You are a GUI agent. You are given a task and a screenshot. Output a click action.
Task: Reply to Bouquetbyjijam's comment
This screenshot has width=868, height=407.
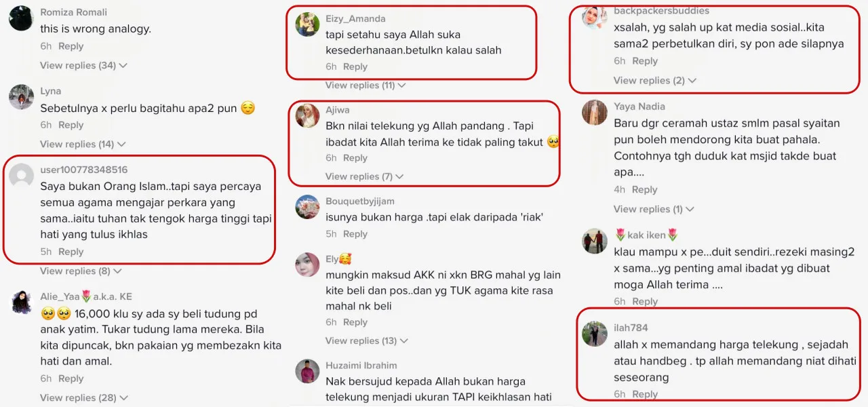tap(355, 234)
